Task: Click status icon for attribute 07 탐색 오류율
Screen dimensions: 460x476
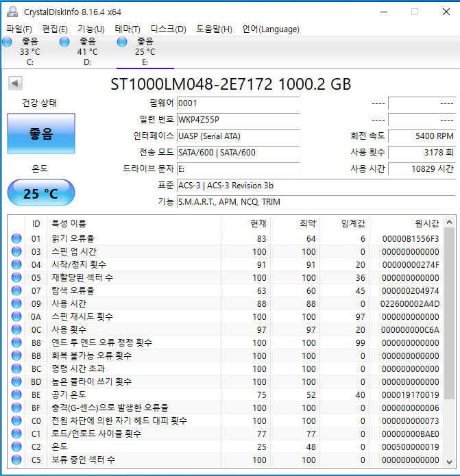Action: (x=16, y=290)
